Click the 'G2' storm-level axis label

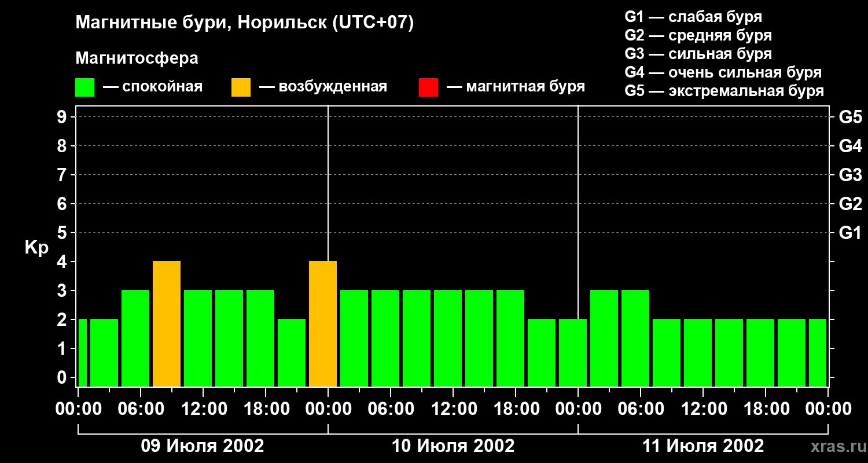coord(851,204)
